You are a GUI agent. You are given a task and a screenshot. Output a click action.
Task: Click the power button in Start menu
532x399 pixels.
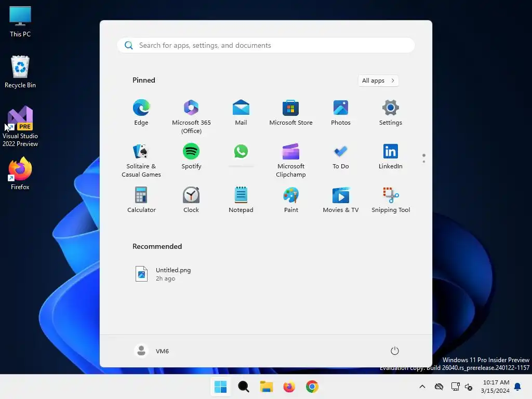[395, 351]
